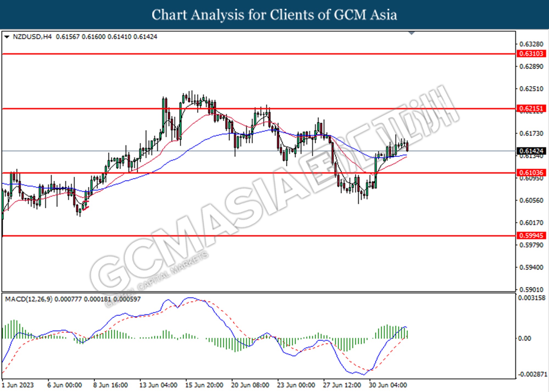
Task: Click the 0.59400 price axis value
Action: [x=531, y=267]
